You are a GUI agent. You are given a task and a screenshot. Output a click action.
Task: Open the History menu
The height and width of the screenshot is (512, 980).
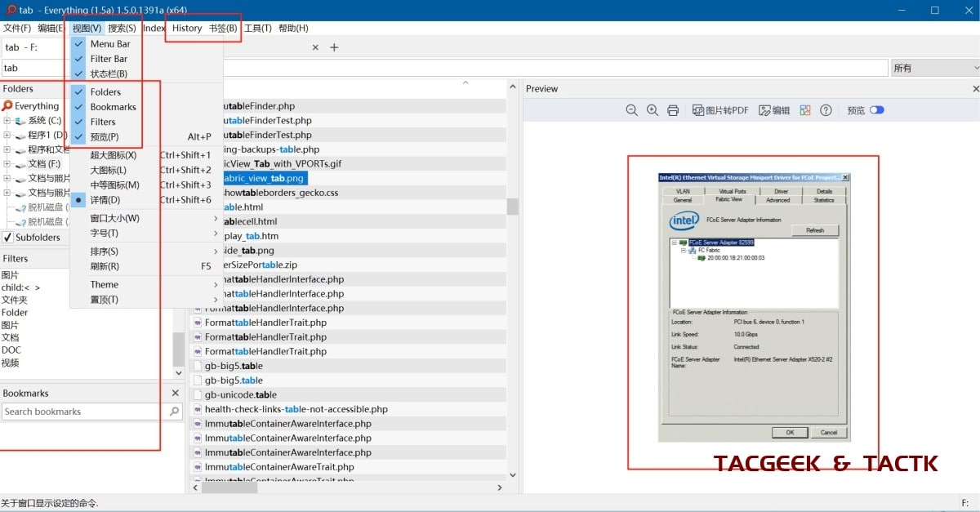click(x=187, y=28)
